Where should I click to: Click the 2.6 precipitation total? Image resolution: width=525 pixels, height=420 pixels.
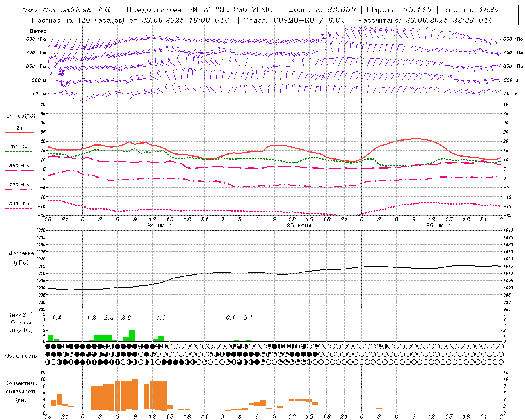[x=126, y=318]
